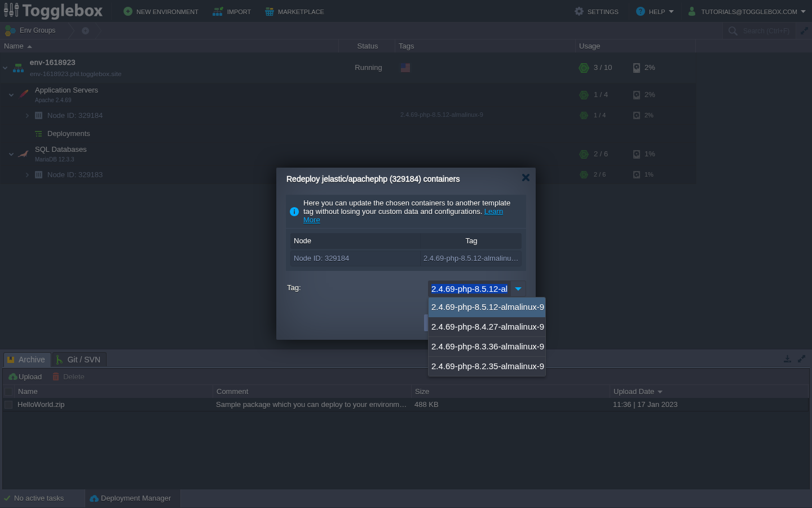Click into the Tag input field

click(469, 289)
